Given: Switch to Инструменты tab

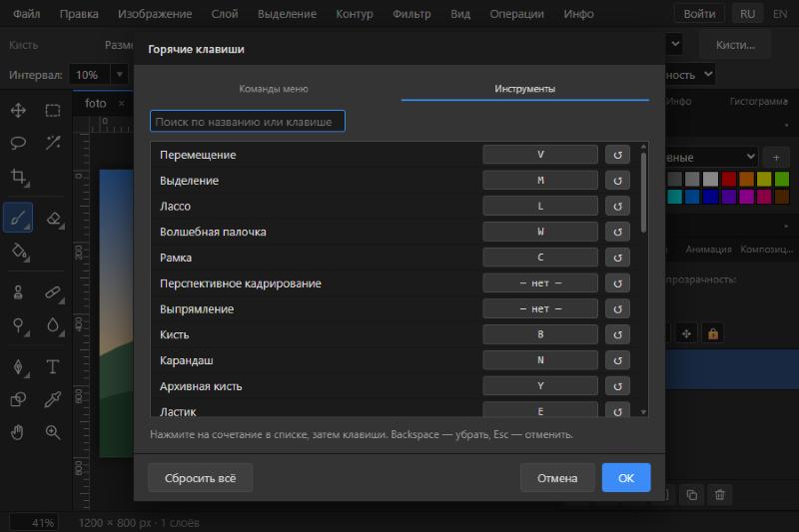Looking at the screenshot, I should click(x=525, y=89).
